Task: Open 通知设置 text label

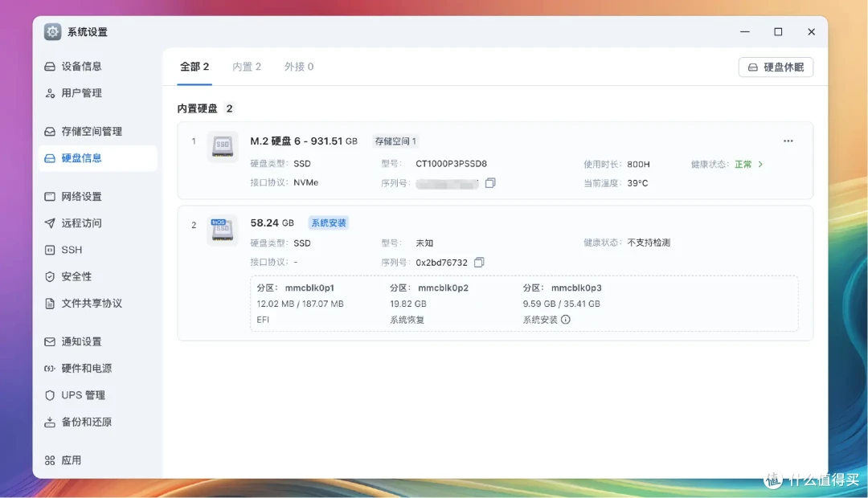Action: [81, 342]
